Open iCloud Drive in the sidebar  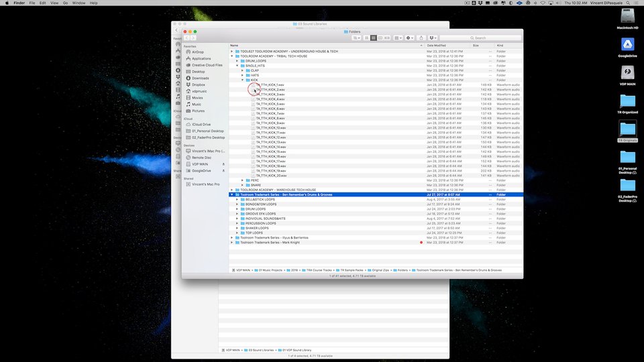coord(199,125)
